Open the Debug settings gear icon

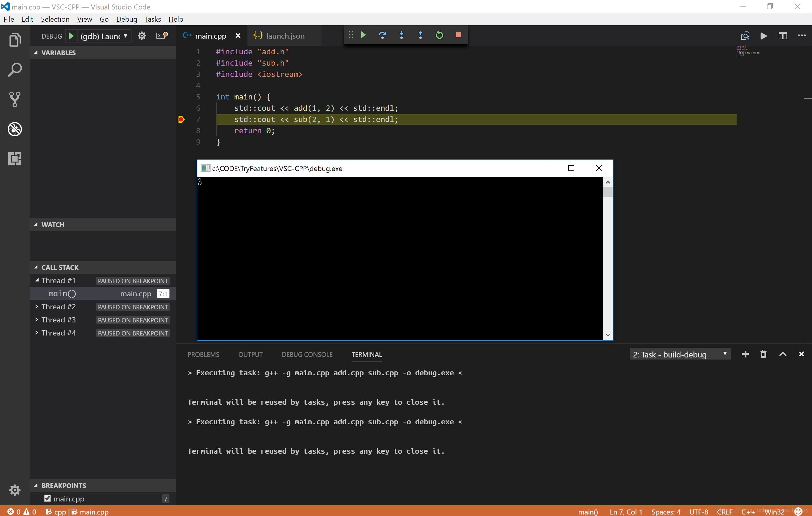(x=142, y=36)
